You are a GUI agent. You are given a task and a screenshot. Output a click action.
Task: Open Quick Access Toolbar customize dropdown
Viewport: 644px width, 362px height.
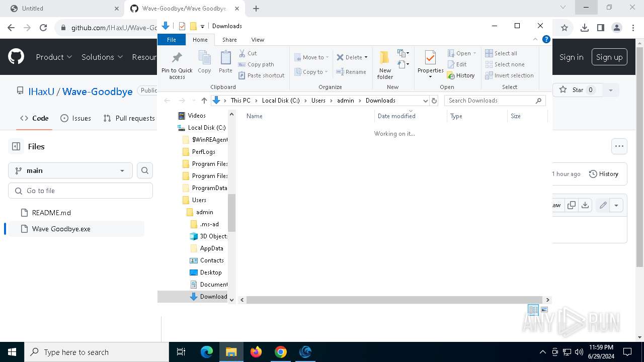(x=202, y=26)
